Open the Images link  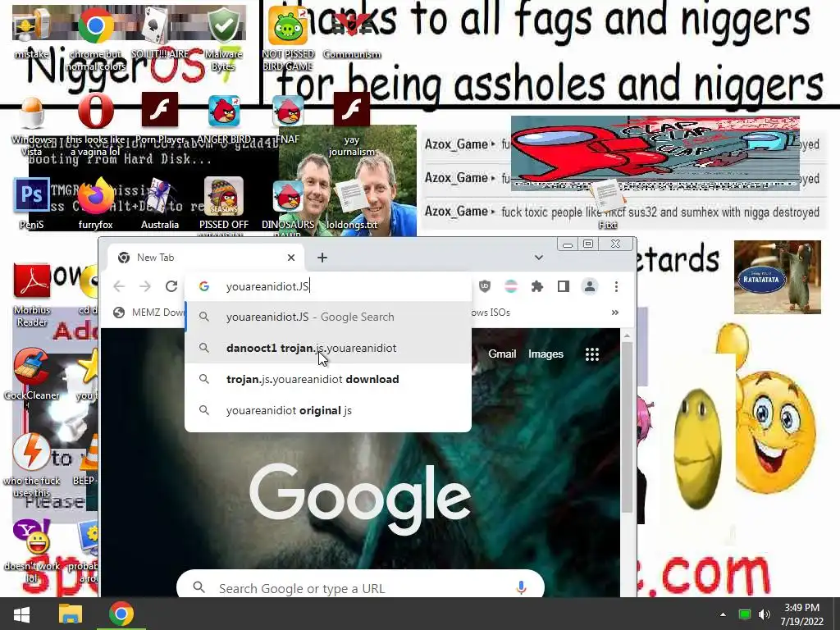pyautogui.click(x=546, y=354)
